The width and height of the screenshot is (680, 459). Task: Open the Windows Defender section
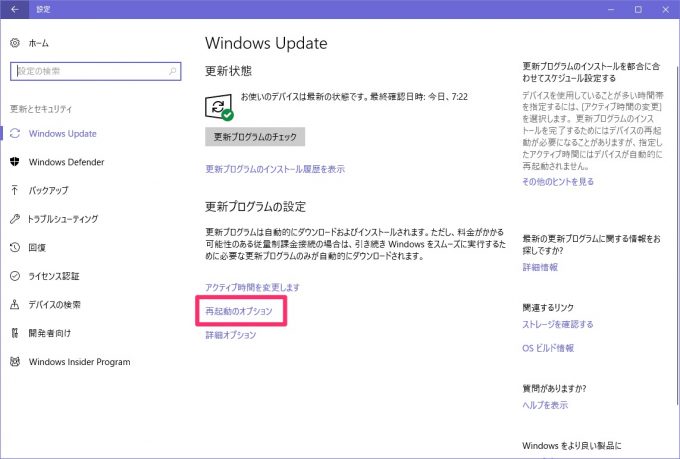pyautogui.click(x=66, y=162)
